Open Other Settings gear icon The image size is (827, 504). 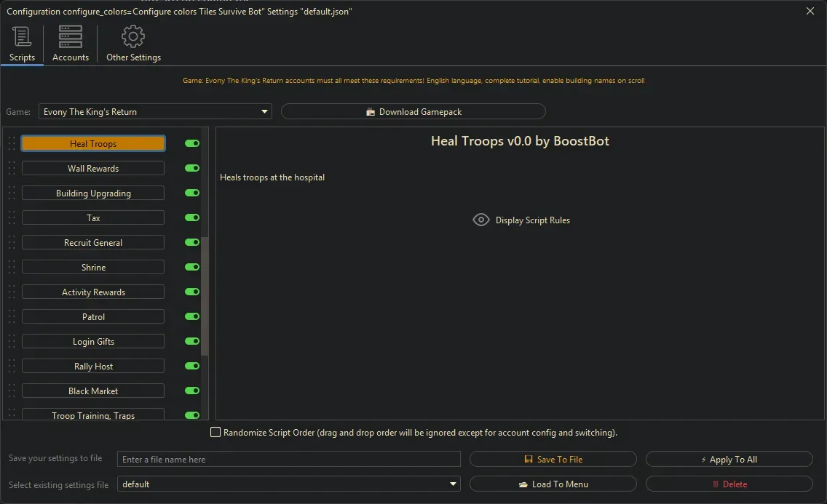pos(133,36)
